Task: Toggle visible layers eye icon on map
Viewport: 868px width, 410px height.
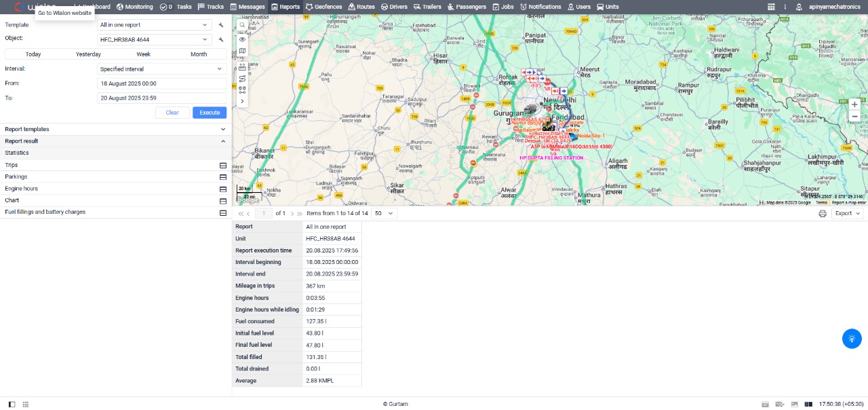Action: [x=242, y=39]
